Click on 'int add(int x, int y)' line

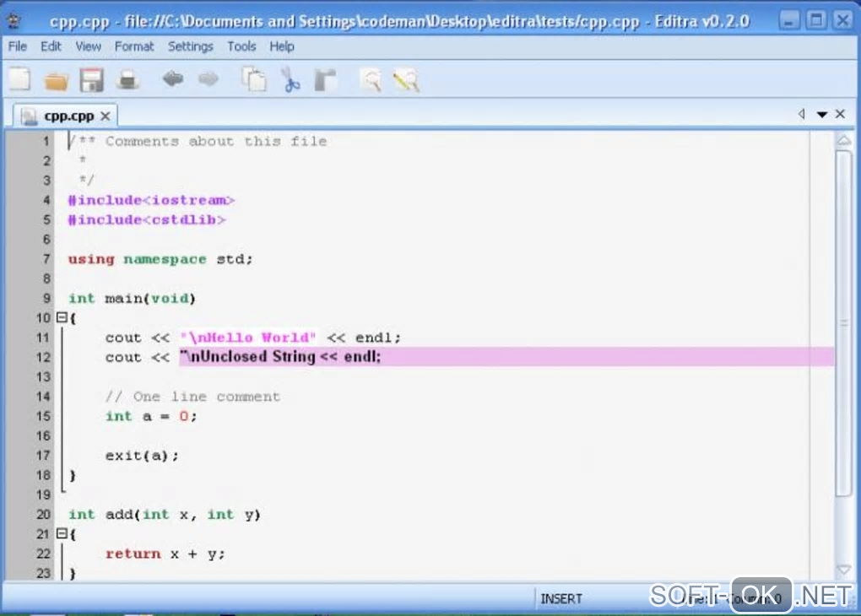(165, 515)
